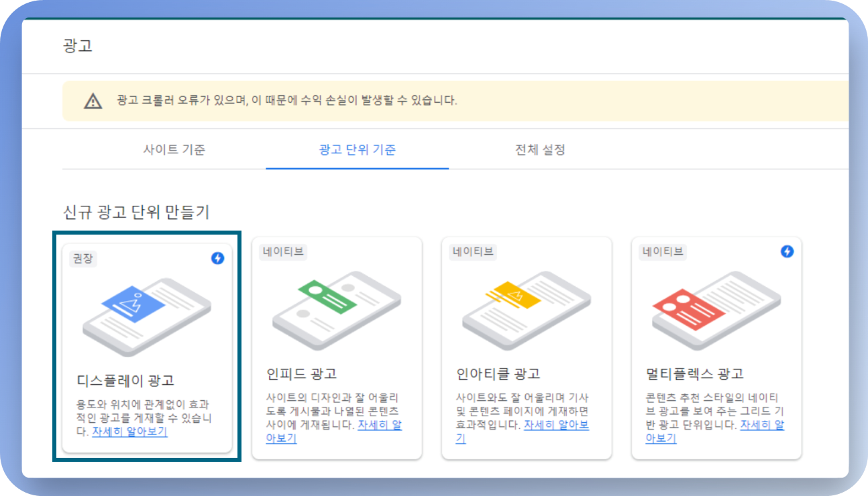Select the green in-feed ad illustration

tap(337, 310)
